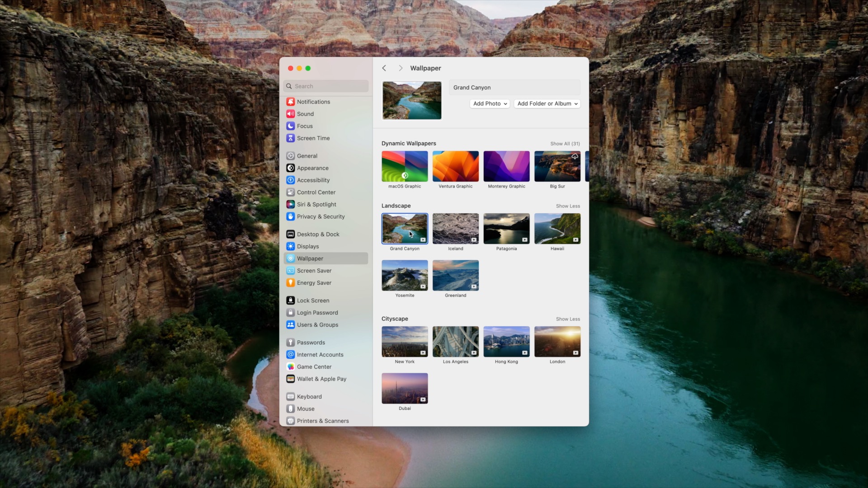Viewport: 868px width, 488px height.
Task: Open Appearance settings
Action: tap(313, 168)
